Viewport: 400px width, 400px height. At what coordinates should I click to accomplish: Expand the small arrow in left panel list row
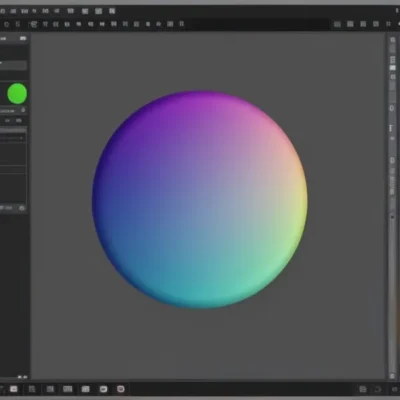pos(21,138)
